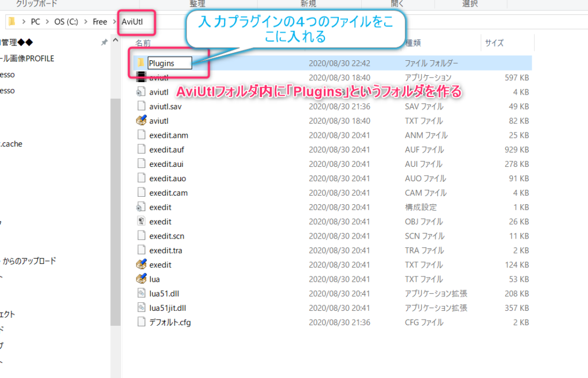Click the lua51.dll file icon

coord(141,293)
